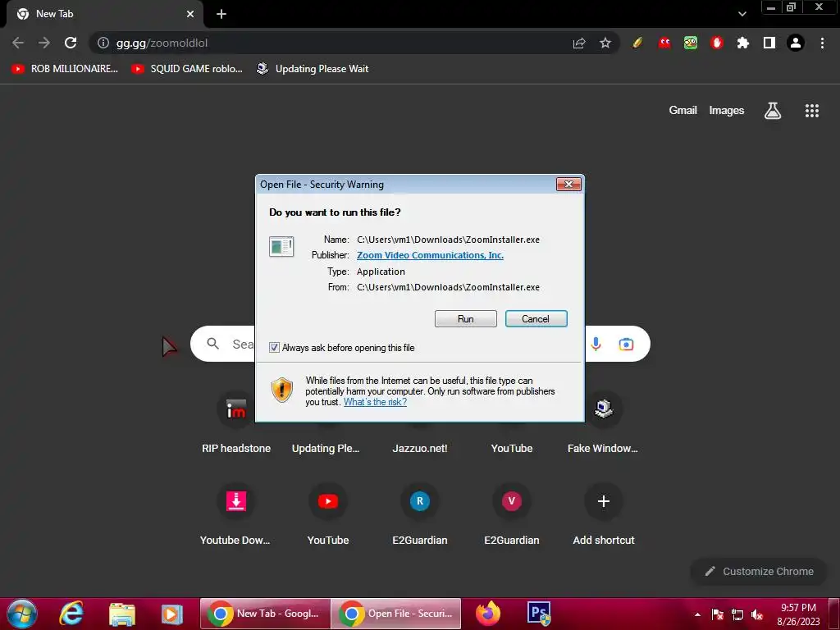Search by voice microphone icon
This screenshot has height=630, width=840.
[x=596, y=344]
